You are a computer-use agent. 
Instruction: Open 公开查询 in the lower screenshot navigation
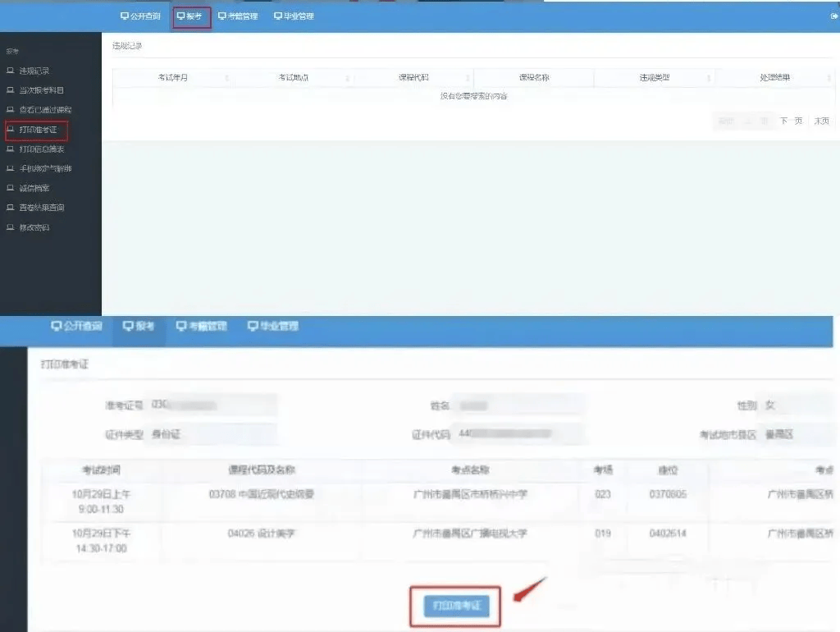tap(76, 326)
